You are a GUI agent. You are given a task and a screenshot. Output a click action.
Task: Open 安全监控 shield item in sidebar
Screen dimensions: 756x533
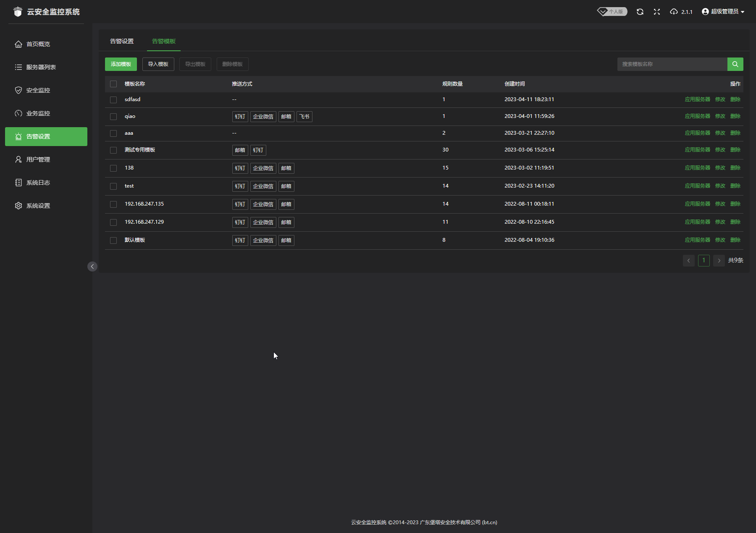click(x=38, y=90)
